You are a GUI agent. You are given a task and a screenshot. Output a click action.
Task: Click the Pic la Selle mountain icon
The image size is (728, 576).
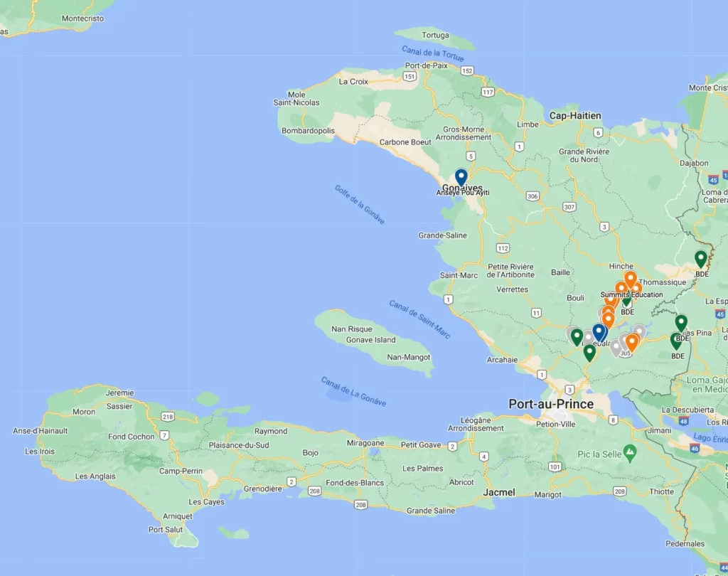pos(629,452)
